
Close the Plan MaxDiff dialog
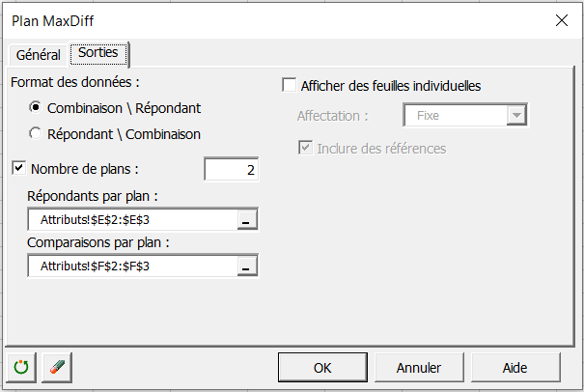(562, 20)
